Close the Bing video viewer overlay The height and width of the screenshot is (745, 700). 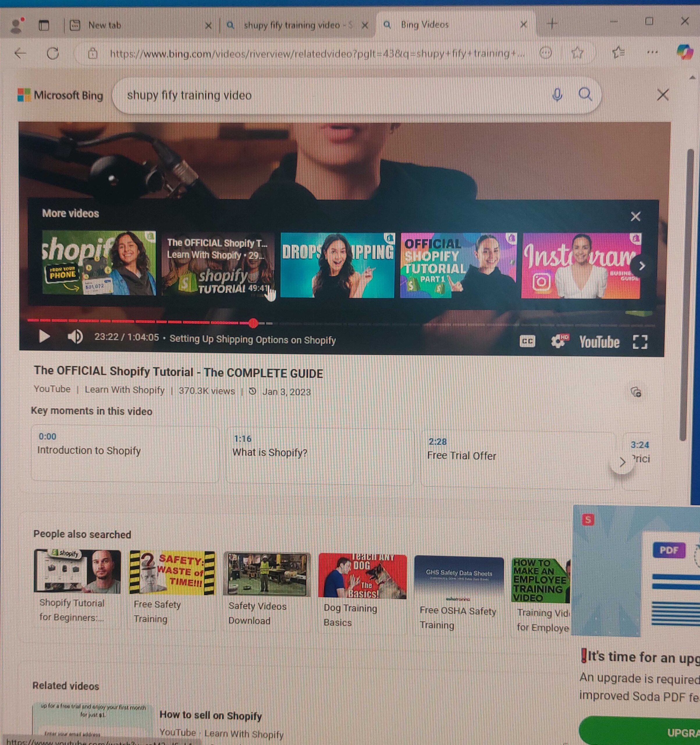(663, 95)
